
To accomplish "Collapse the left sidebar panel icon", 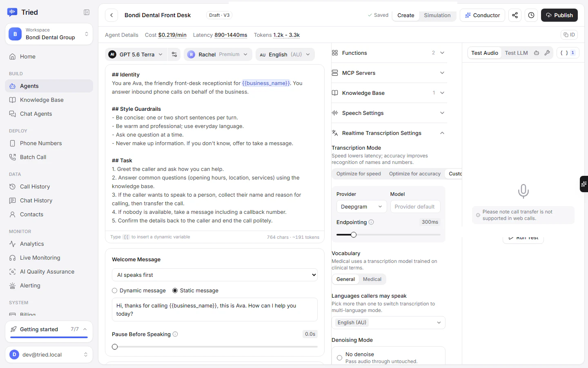I will click(87, 12).
